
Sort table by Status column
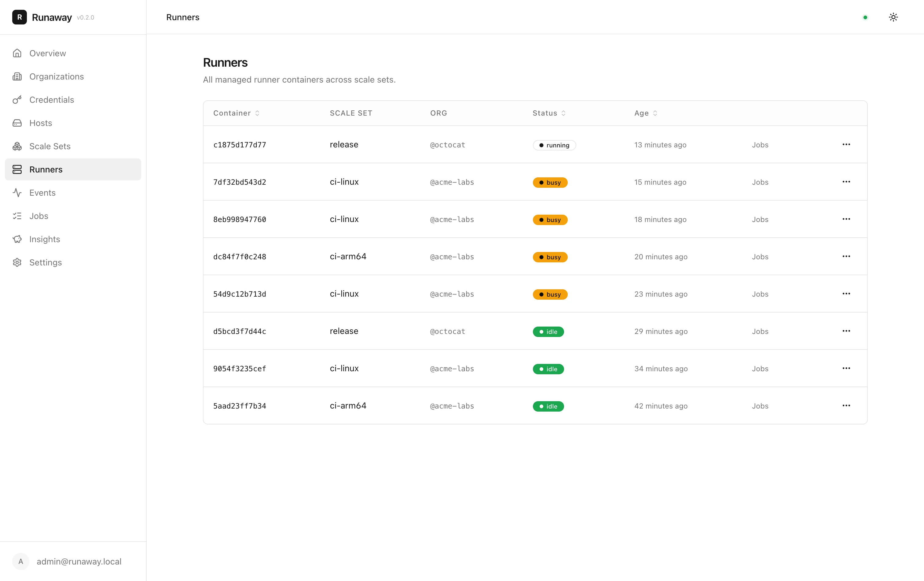549,113
